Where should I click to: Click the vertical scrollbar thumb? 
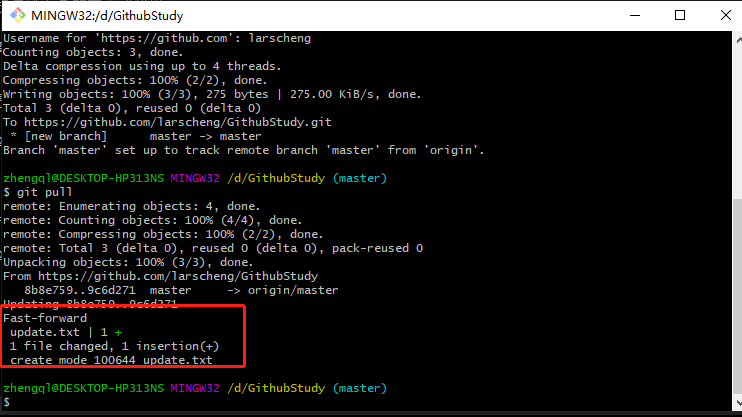coord(738,296)
